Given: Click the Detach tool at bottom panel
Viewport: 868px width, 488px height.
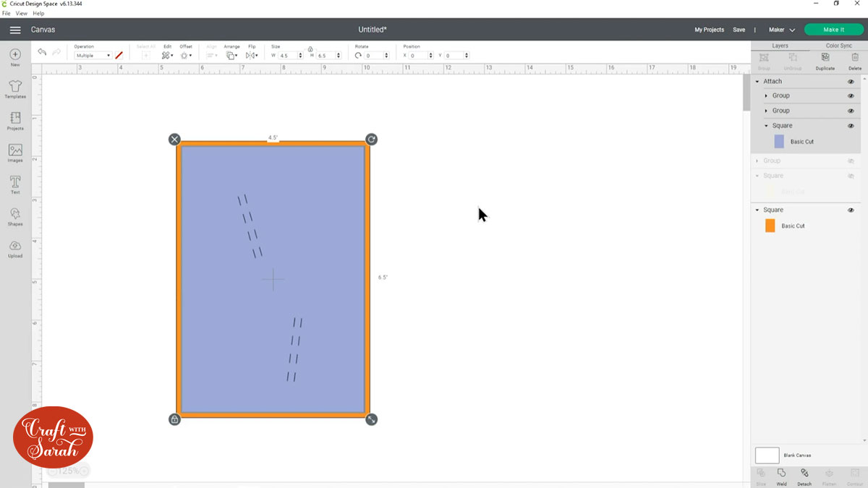Looking at the screenshot, I should pyautogui.click(x=804, y=476).
